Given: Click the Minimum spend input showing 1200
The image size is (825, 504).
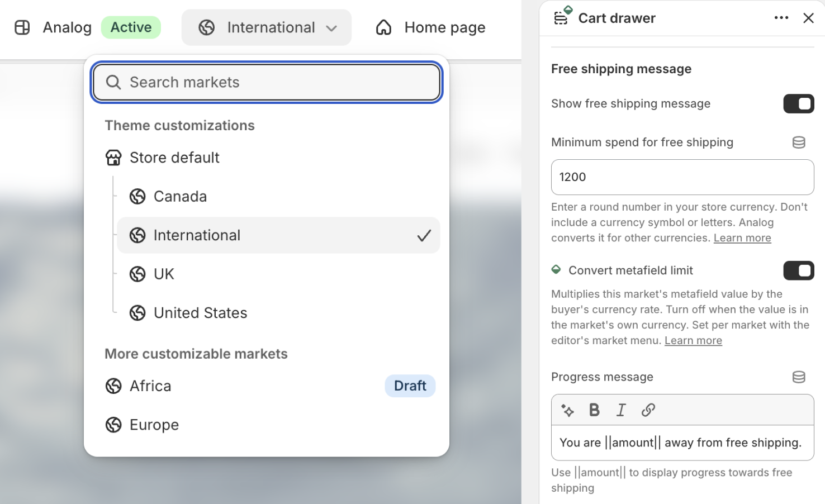Looking at the screenshot, I should pos(682,177).
